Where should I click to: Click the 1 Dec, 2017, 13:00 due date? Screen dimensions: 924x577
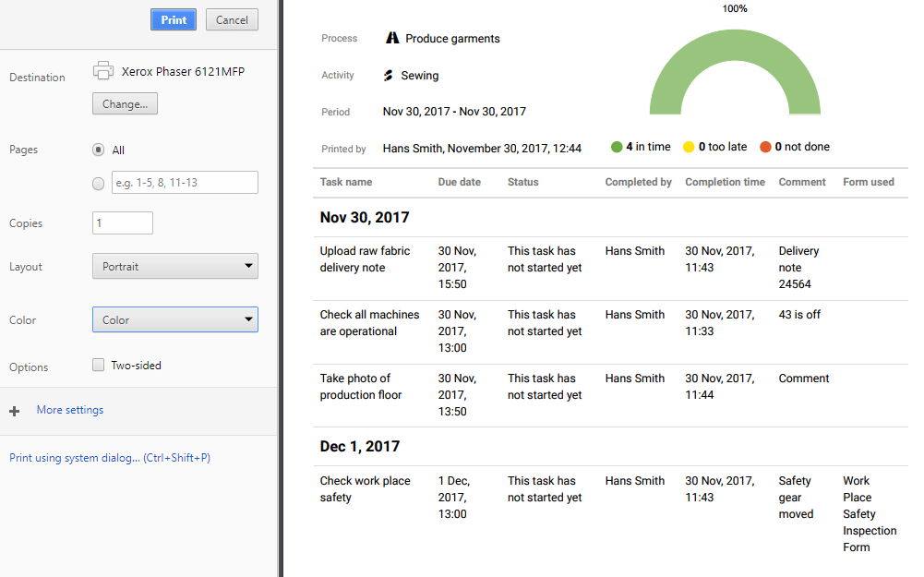click(454, 498)
